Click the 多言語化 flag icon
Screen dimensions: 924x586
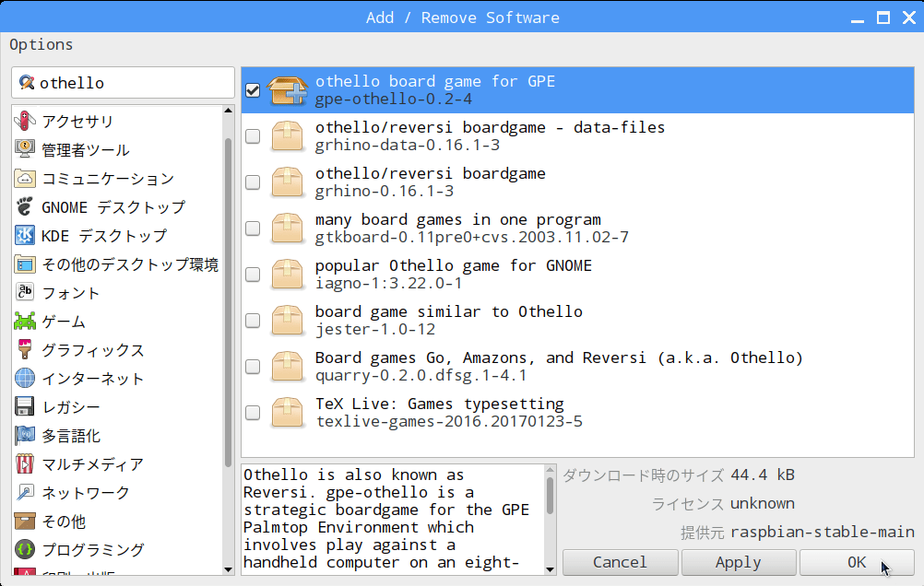coord(25,435)
